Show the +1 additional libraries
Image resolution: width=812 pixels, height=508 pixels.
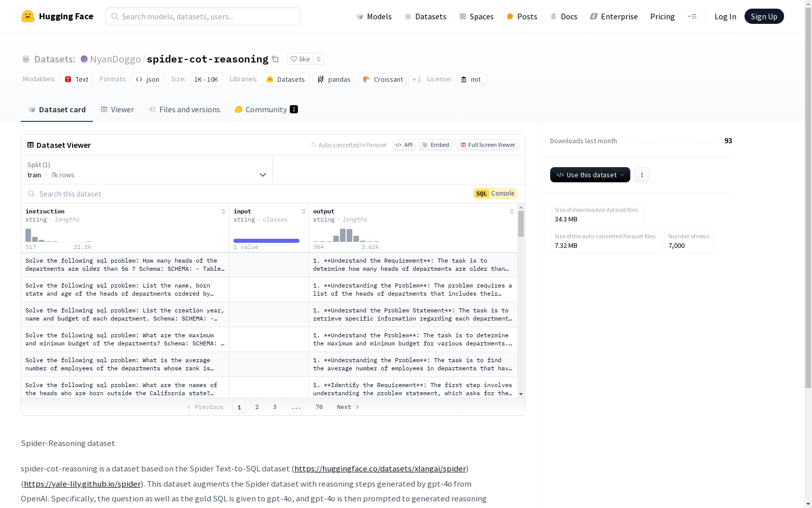[x=417, y=79]
